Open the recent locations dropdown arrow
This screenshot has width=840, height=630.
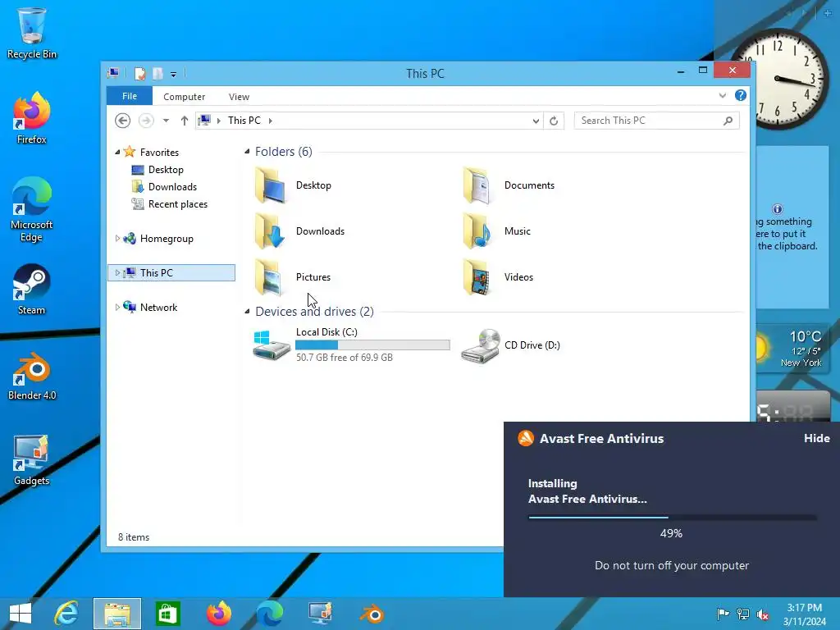(166, 121)
